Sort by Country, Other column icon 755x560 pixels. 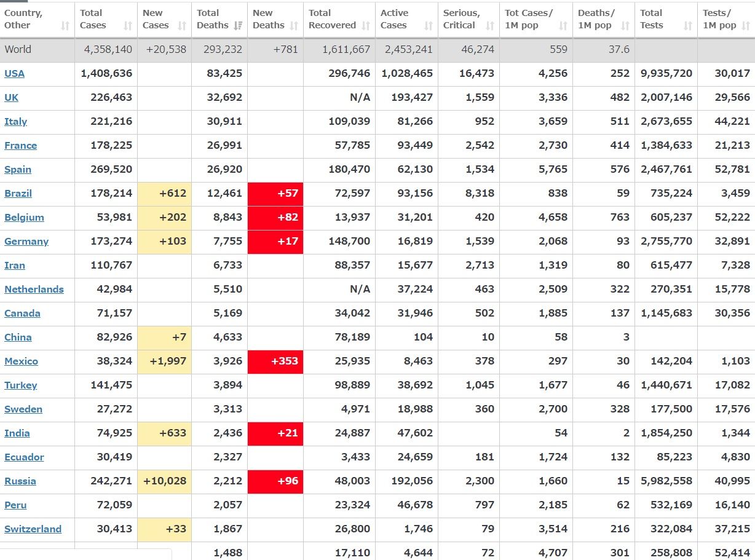pyautogui.click(x=65, y=26)
